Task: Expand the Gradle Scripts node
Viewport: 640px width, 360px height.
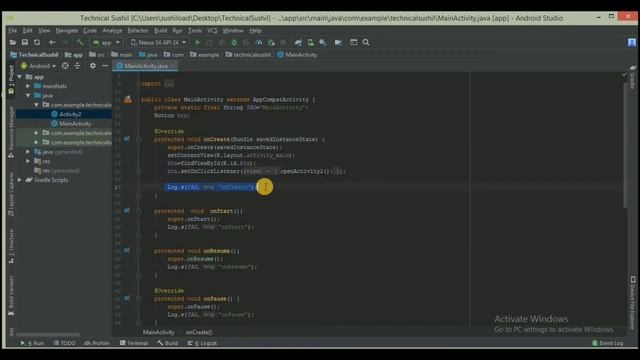Action: (x=20, y=180)
